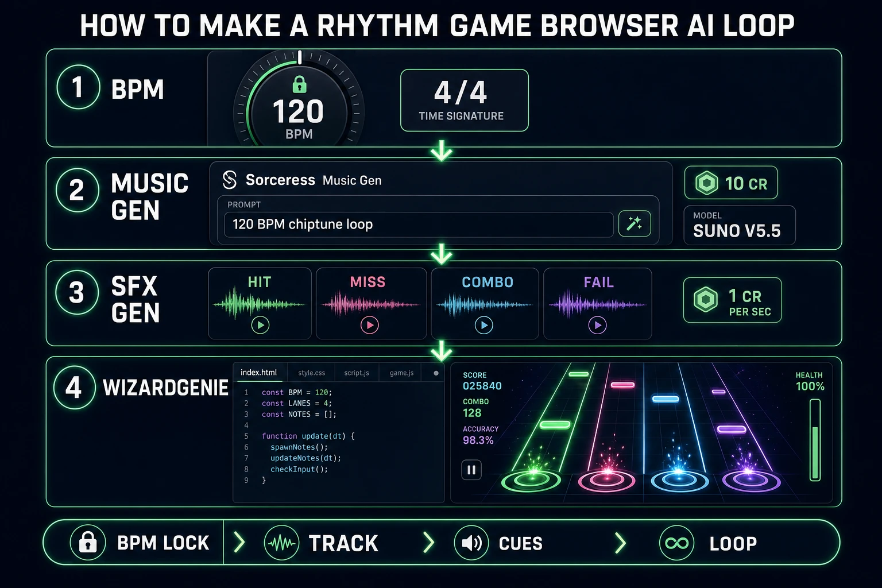Click the chevron between CUES and LOOP
Viewport: 882px width, 588px height.
(620, 542)
